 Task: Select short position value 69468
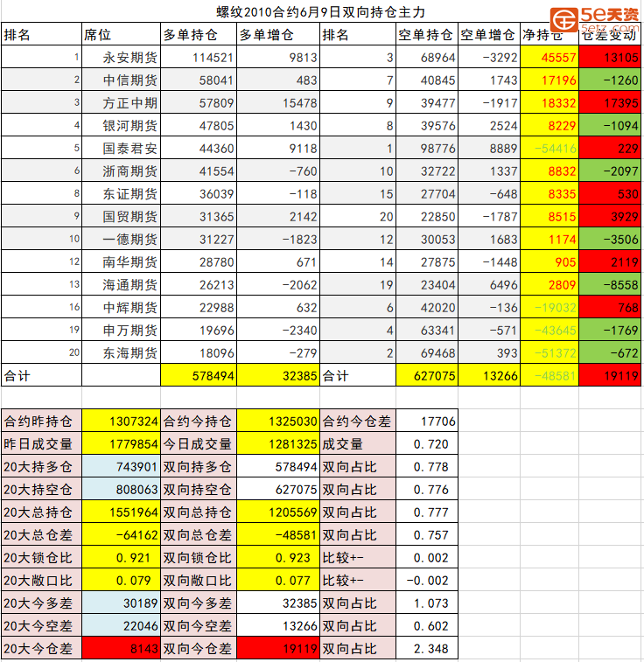[x=426, y=353]
